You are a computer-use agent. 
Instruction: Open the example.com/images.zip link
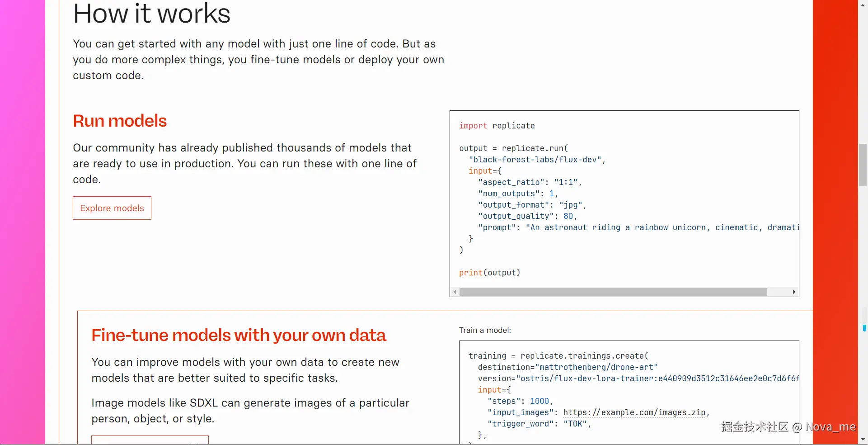[x=634, y=412]
